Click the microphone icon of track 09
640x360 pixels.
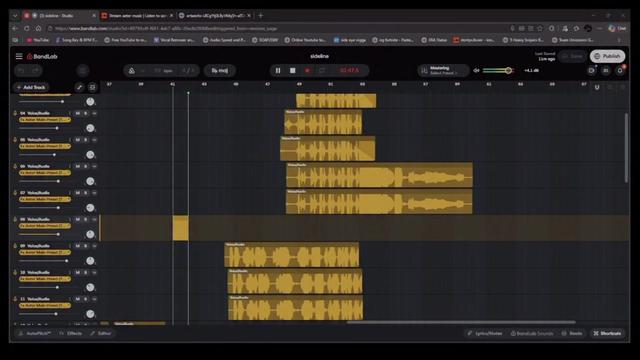16,246
